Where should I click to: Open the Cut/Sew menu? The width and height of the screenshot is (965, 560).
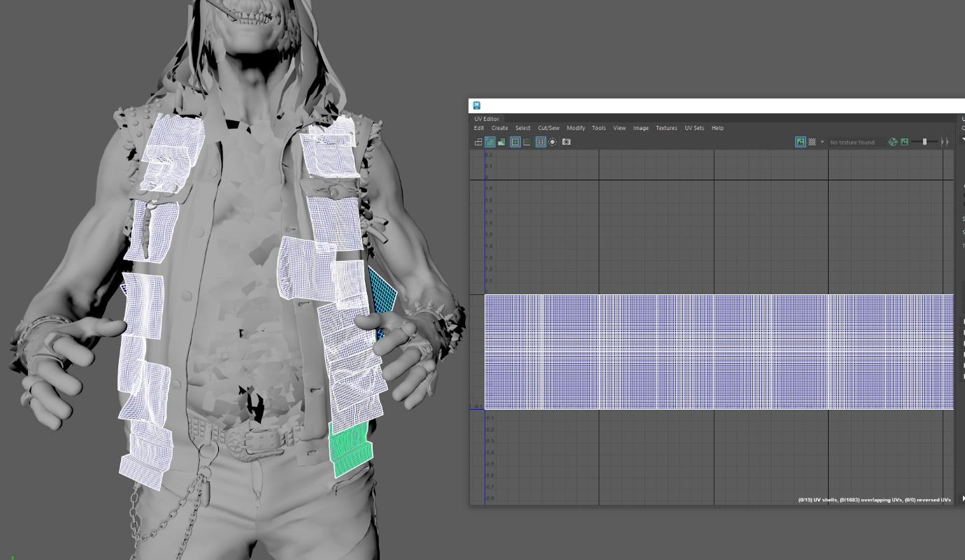coord(548,128)
